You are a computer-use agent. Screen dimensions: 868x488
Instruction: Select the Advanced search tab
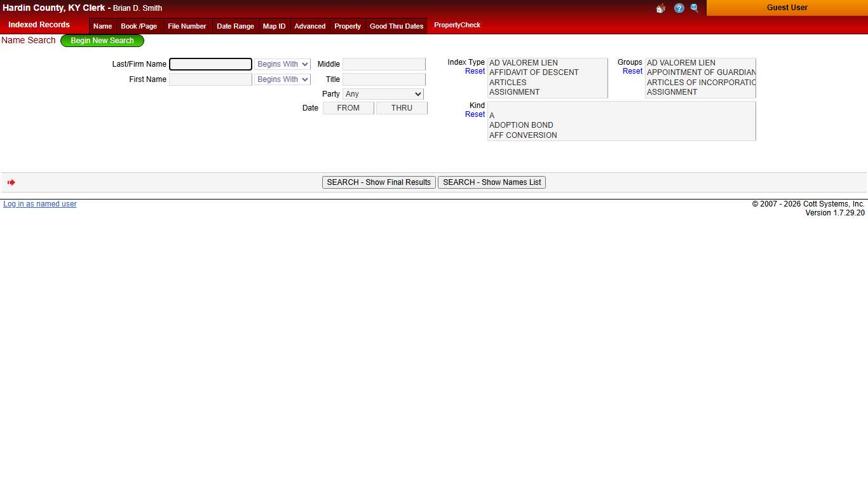(x=309, y=26)
